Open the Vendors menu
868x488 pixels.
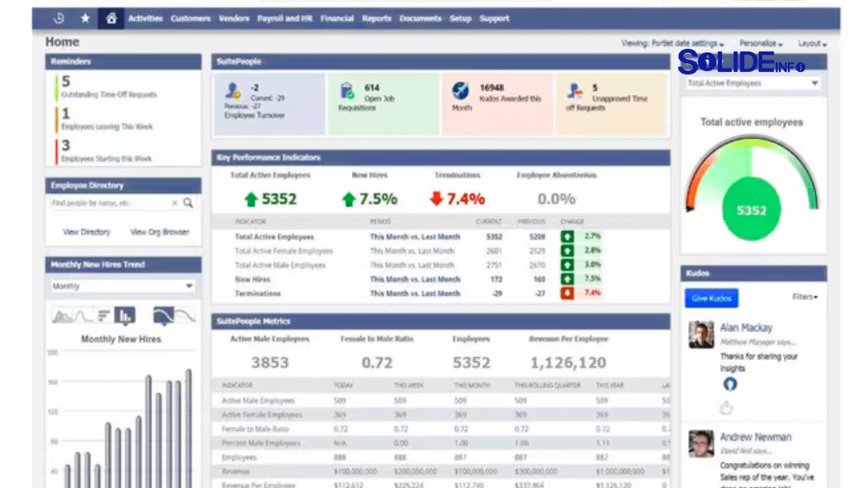[234, 18]
